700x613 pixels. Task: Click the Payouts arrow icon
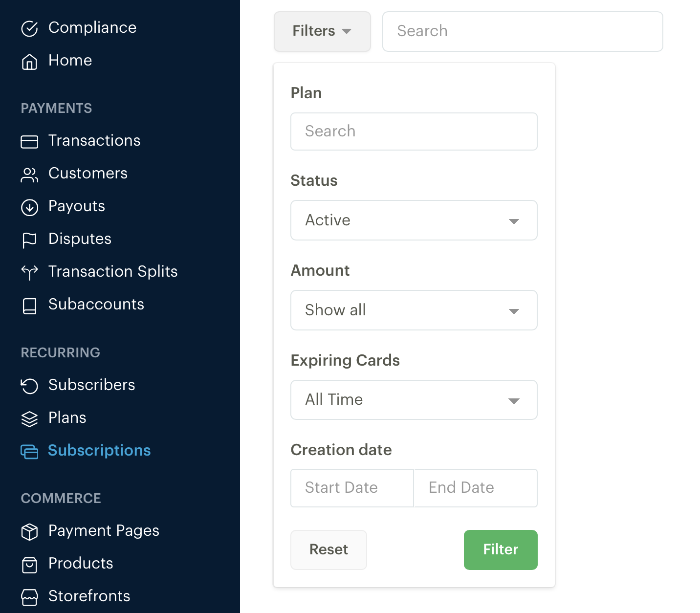29,207
